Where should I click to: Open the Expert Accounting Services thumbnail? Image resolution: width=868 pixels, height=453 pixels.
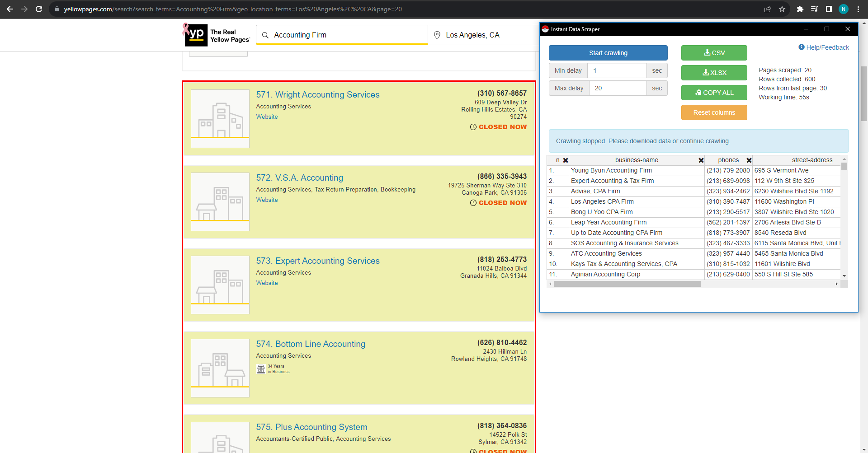point(220,285)
